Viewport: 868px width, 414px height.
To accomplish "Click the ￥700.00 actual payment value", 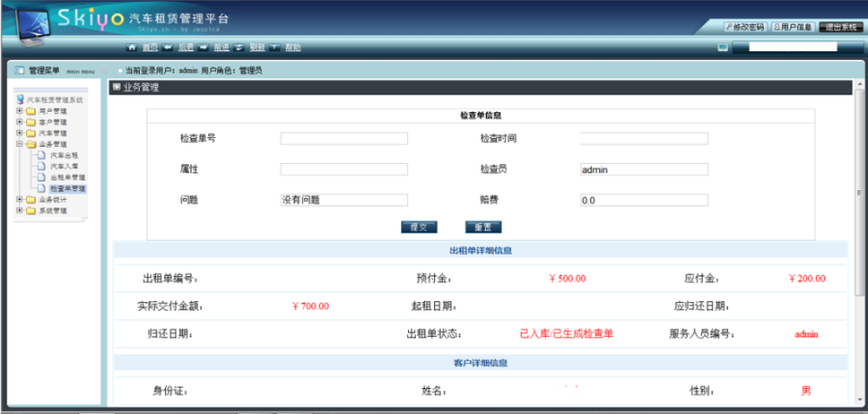I will tap(310, 306).
